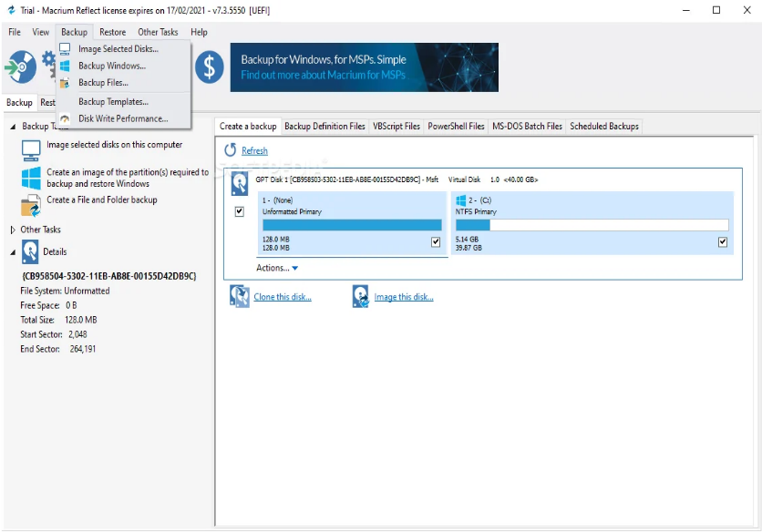Click the Clone this disk icon

click(x=240, y=296)
